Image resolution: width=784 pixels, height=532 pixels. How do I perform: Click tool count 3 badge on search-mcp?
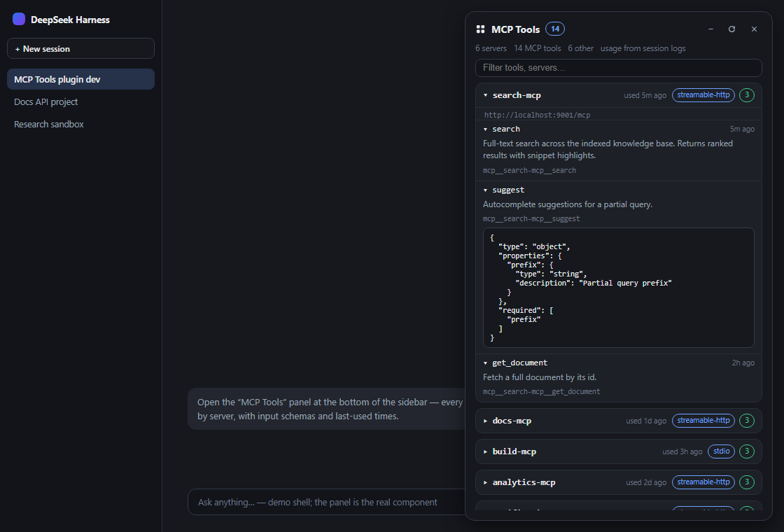point(746,95)
